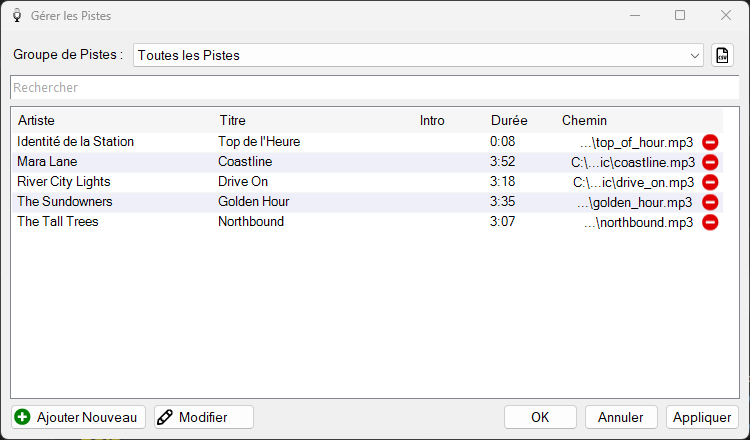Remove the Top de l'Heure track
Viewport: 750px width, 440px height.
(710, 142)
